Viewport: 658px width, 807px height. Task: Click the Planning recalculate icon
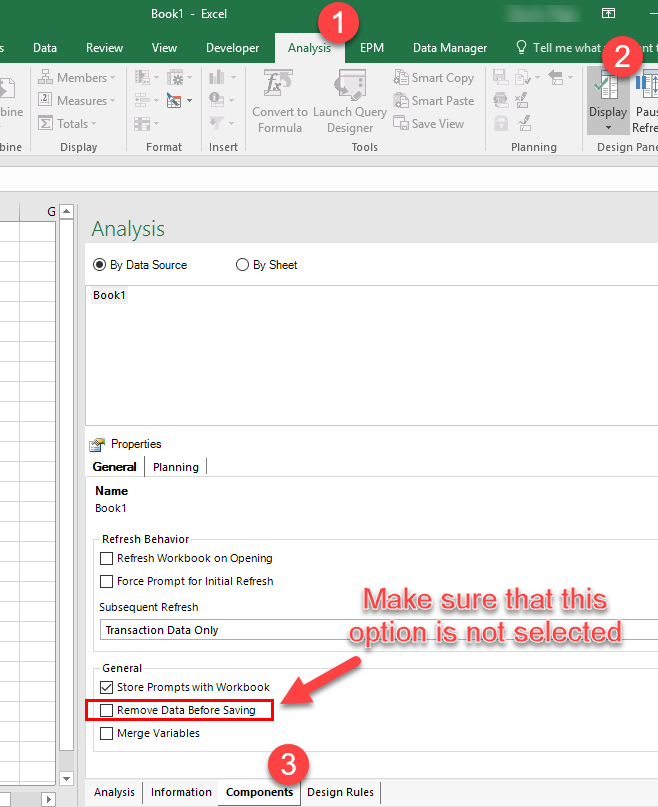[x=501, y=100]
